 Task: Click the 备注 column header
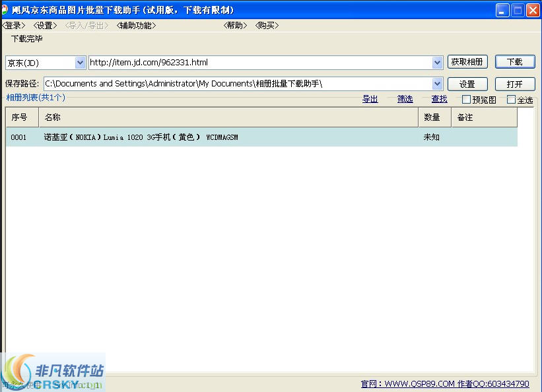point(485,117)
